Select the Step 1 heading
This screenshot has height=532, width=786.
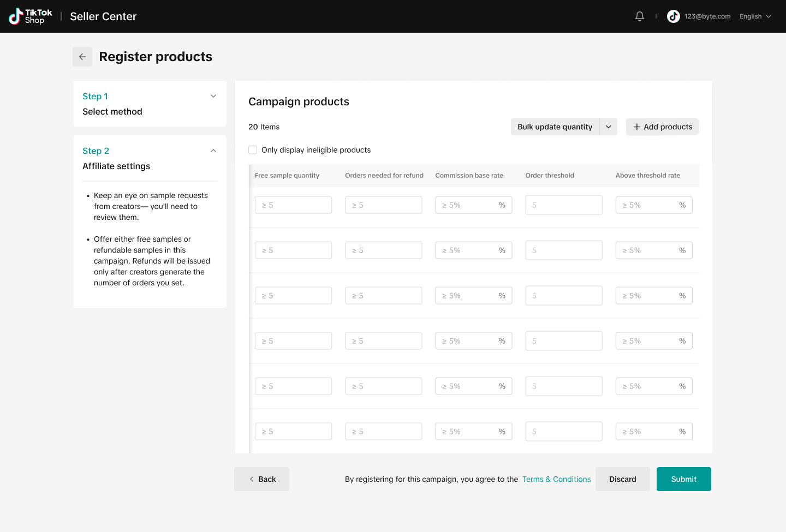(95, 96)
